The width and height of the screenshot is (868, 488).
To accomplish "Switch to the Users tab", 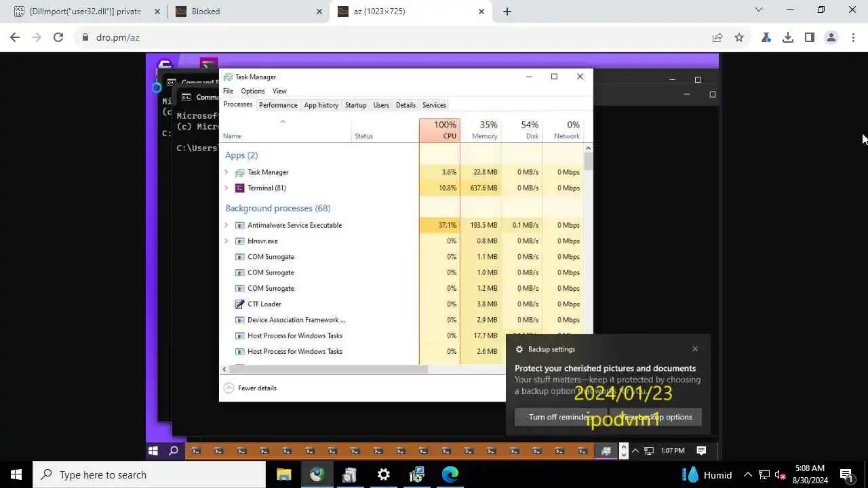I will (381, 105).
